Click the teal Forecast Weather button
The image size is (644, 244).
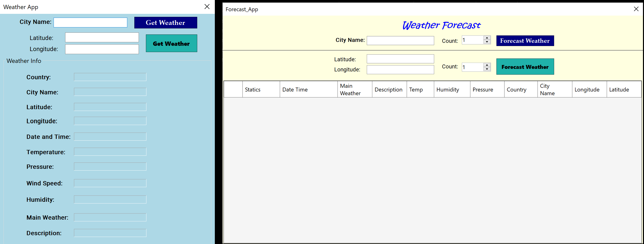click(525, 67)
